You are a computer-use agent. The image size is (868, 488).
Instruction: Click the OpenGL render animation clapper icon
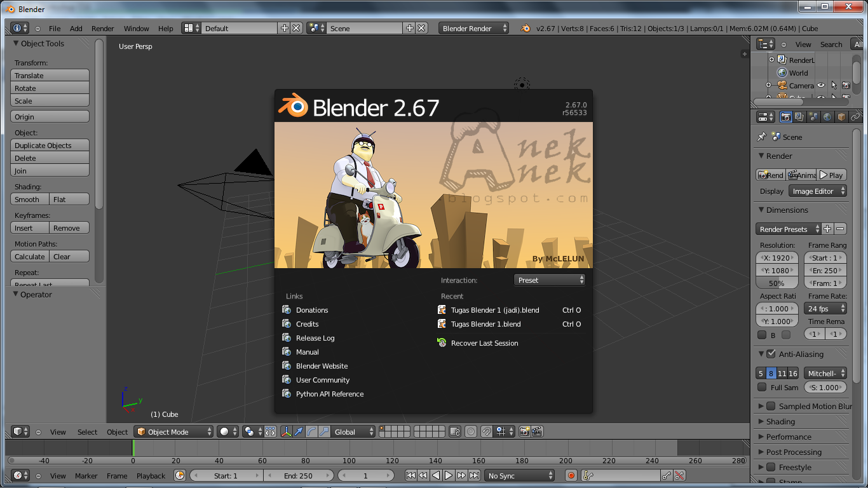point(537,431)
